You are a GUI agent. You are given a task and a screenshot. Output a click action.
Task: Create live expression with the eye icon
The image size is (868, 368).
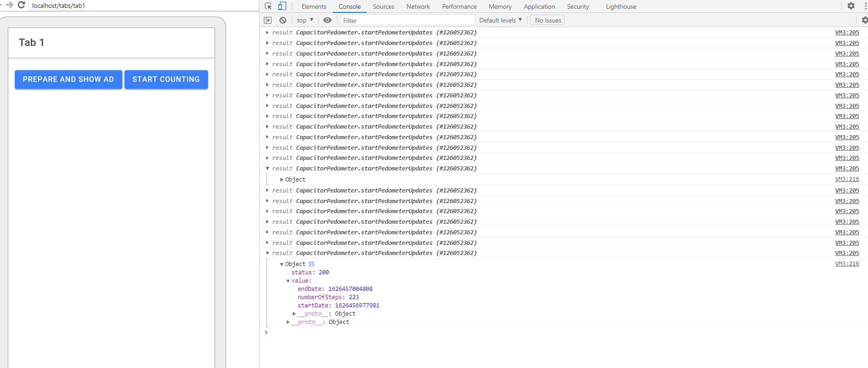pos(327,20)
